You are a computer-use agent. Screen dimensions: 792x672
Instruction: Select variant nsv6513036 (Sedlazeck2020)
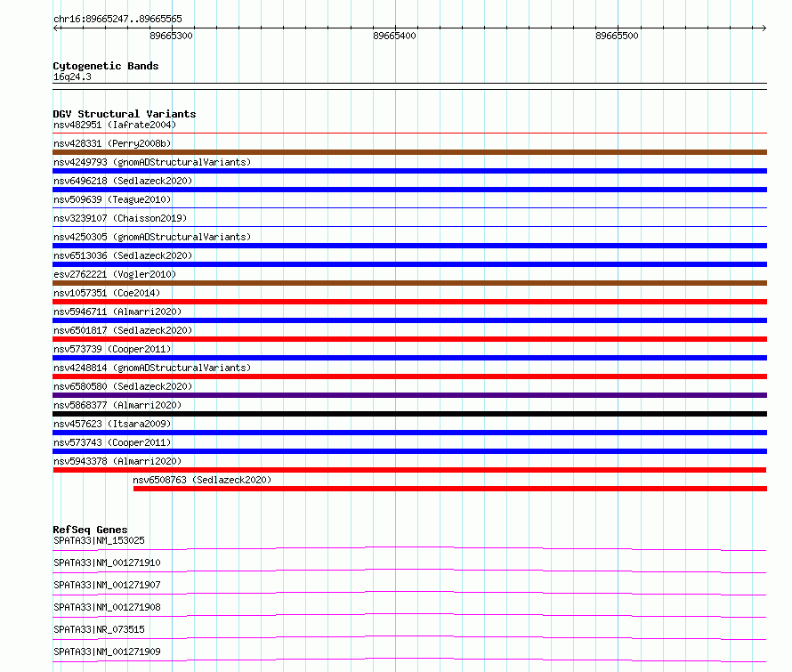pyautogui.click(x=123, y=255)
